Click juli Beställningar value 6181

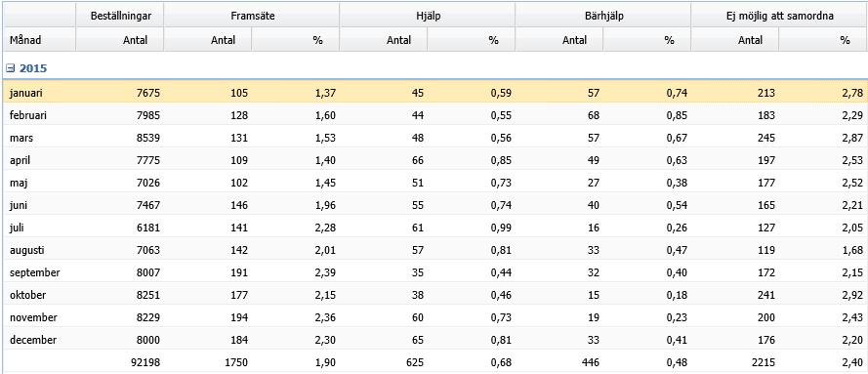pos(147,228)
